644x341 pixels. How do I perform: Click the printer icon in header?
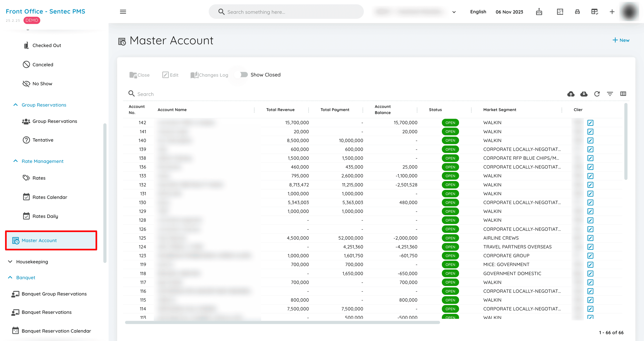577,12
